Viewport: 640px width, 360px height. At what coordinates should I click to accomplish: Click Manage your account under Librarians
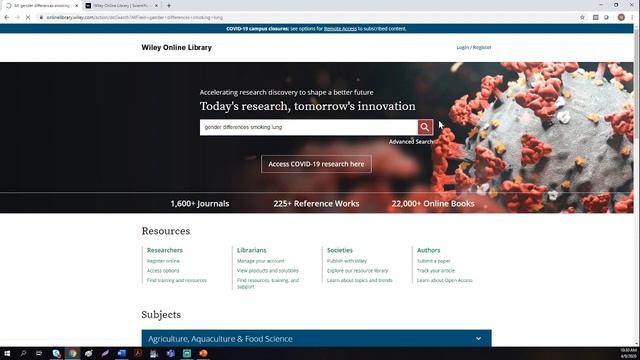[260, 261]
